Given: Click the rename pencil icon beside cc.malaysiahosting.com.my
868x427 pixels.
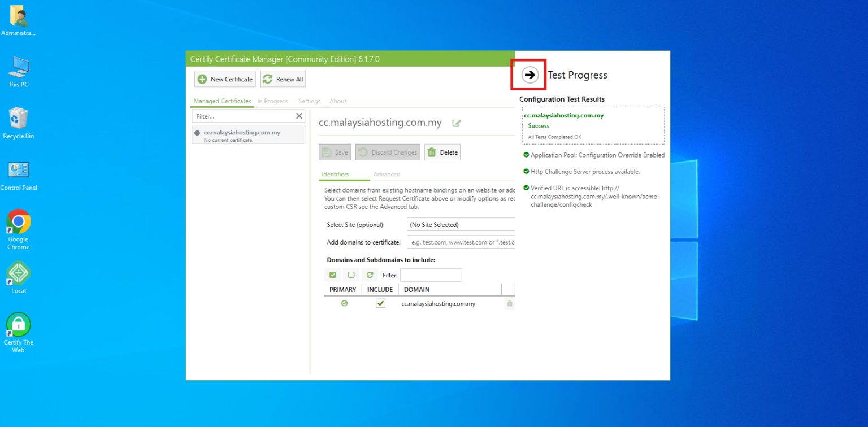Looking at the screenshot, I should tap(457, 123).
